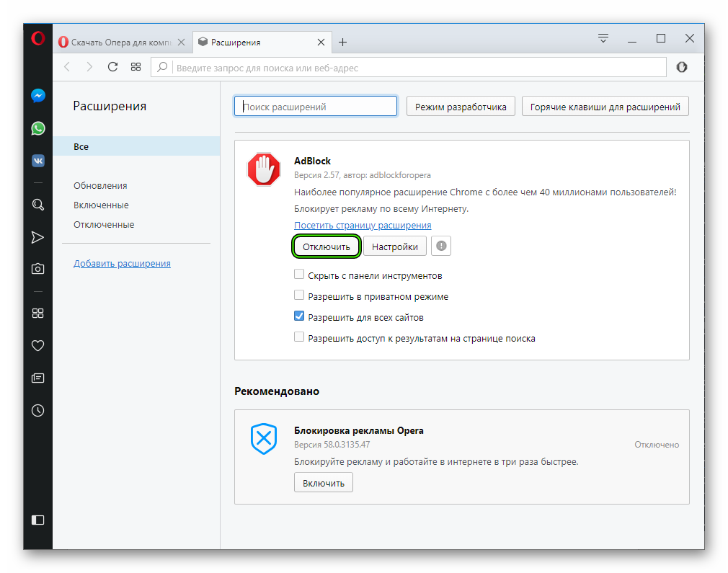Click the Отключено status text
This screenshot has width=728, height=573.
coord(657,445)
